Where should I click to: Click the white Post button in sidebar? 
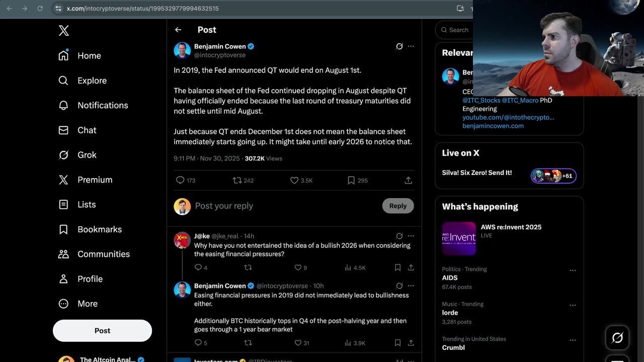tap(102, 330)
